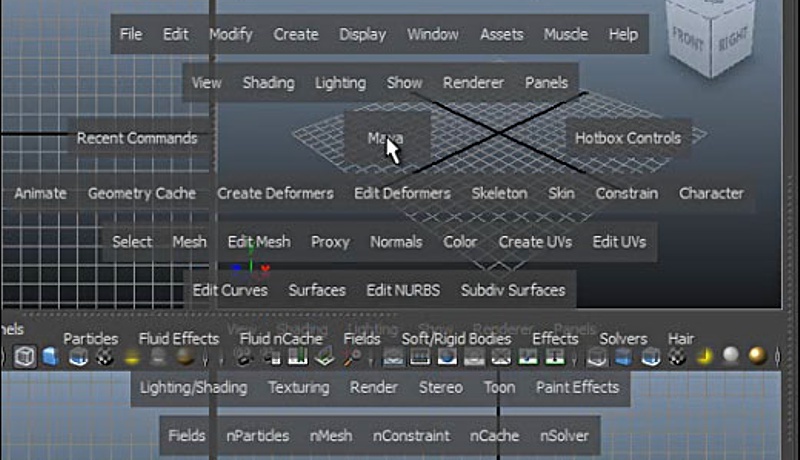Click the RIGHT face of the ViewCube
800x460 pixels.
click(733, 39)
